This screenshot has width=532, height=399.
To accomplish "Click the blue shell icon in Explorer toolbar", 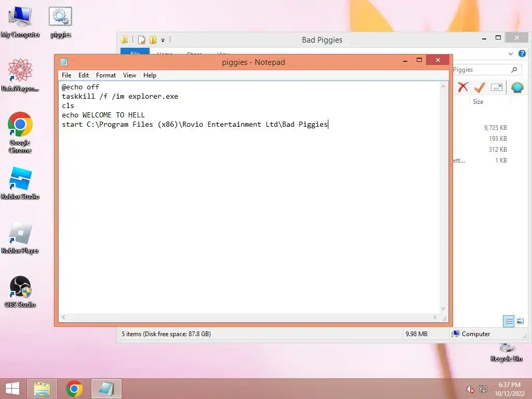I will (517, 87).
